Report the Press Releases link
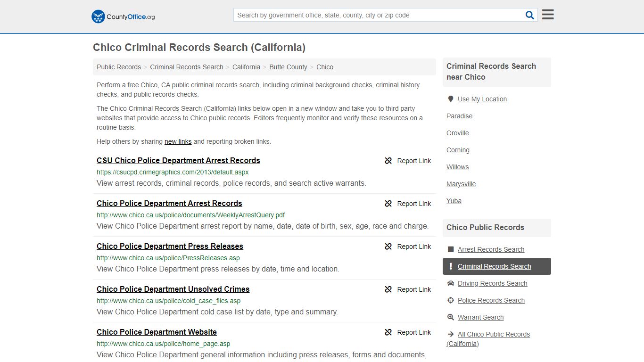The width and height of the screenshot is (644, 362). tap(408, 247)
